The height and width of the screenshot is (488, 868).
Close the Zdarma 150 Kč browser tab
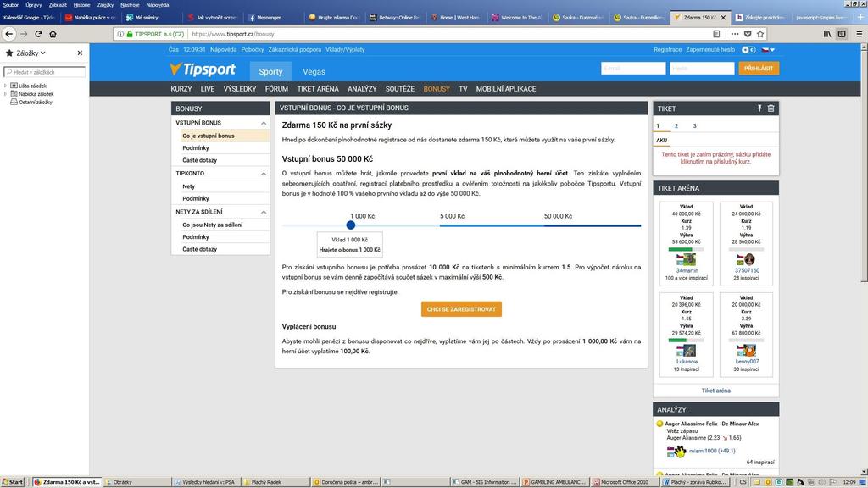click(x=723, y=18)
